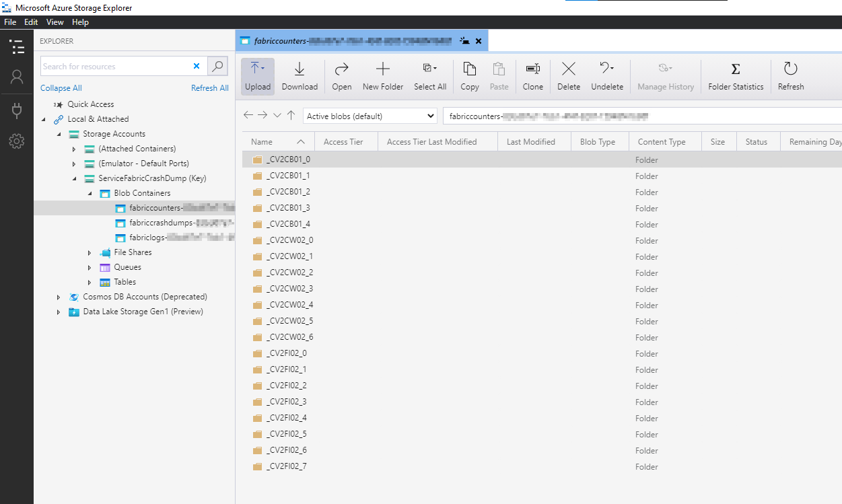The image size is (842, 504).
Task: Open the Explorer panel icon in sidebar
Action: [x=17, y=46]
